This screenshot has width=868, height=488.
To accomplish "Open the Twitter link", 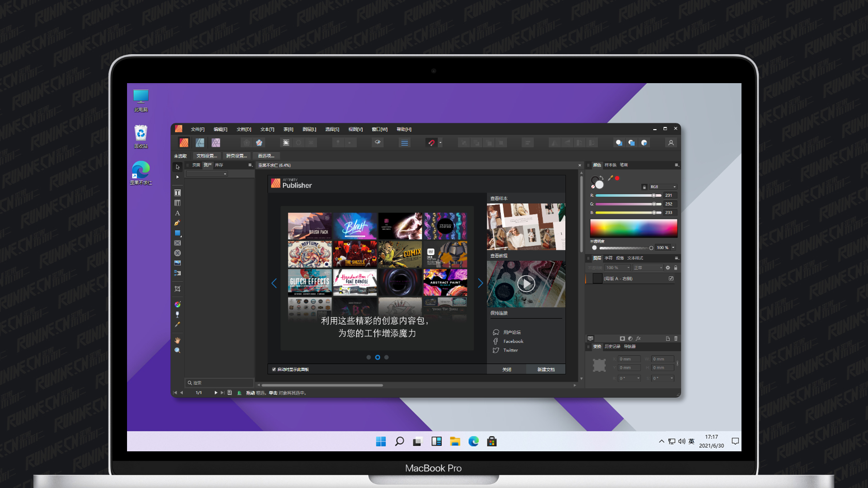I will [x=511, y=350].
